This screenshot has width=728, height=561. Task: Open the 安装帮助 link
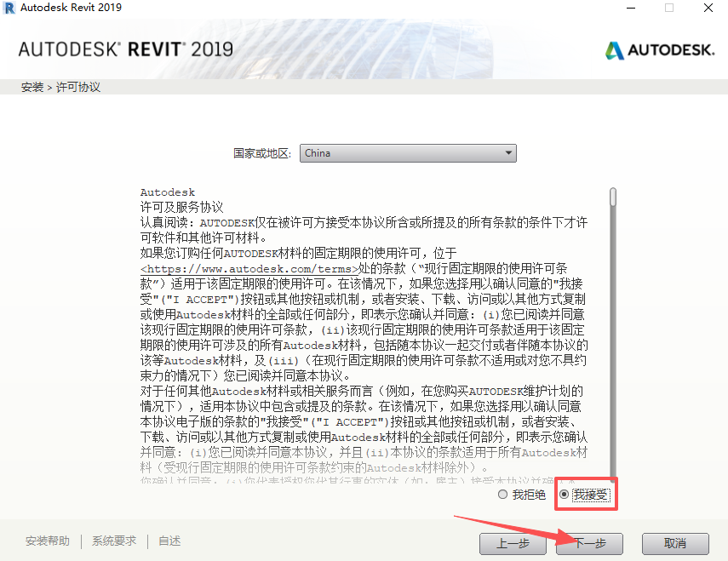[x=48, y=541]
